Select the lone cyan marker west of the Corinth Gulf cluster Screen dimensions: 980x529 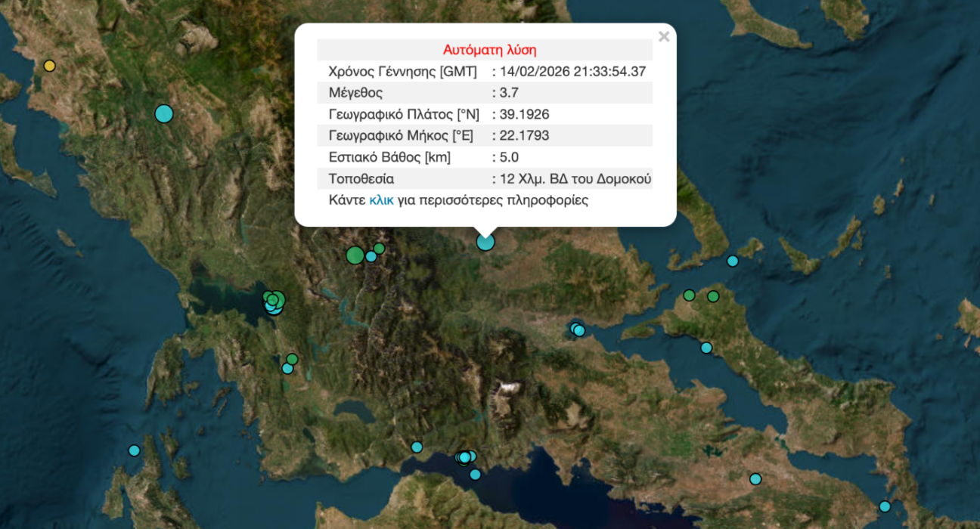pos(417,447)
